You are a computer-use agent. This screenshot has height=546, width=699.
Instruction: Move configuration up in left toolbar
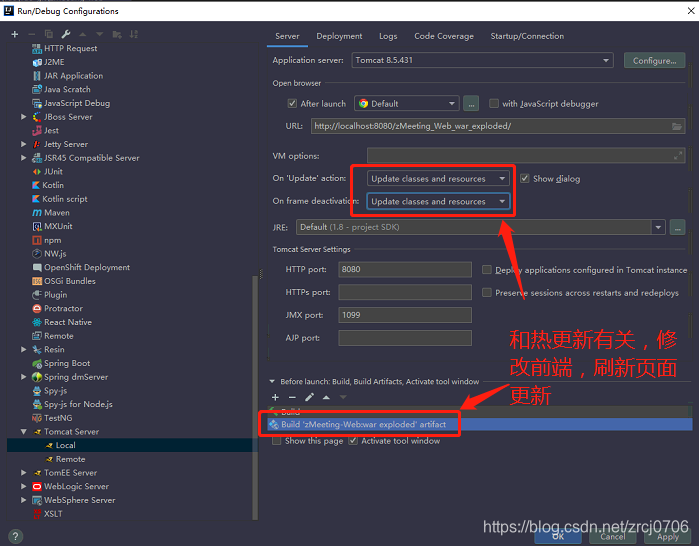[x=82, y=34]
